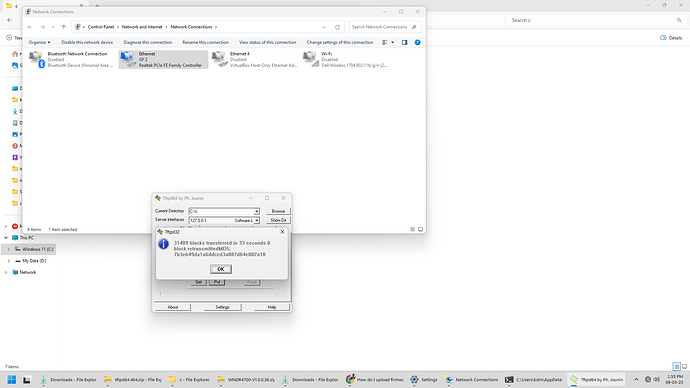Open the tftpd64.464.zip File Explorer taskbar item
690x388 pixels.
tap(133, 379)
